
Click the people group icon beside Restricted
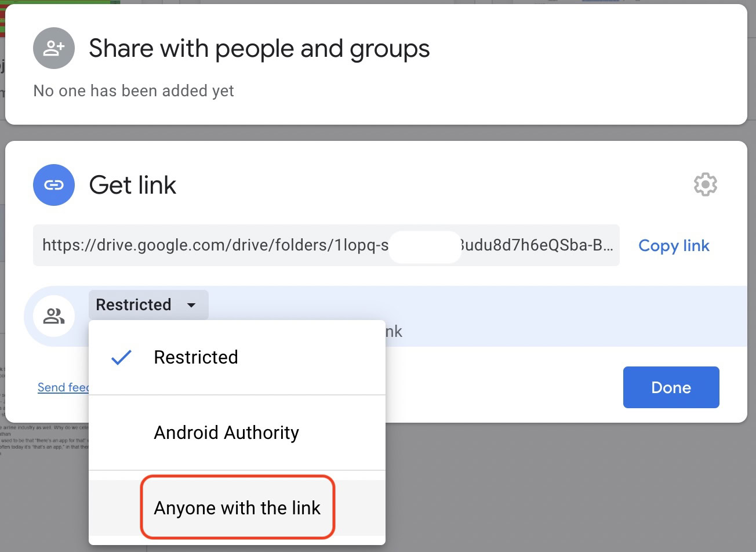(x=53, y=316)
